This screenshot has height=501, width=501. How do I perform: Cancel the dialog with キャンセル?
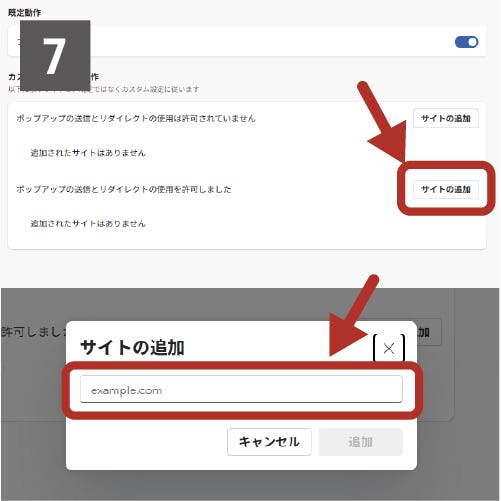269,442
